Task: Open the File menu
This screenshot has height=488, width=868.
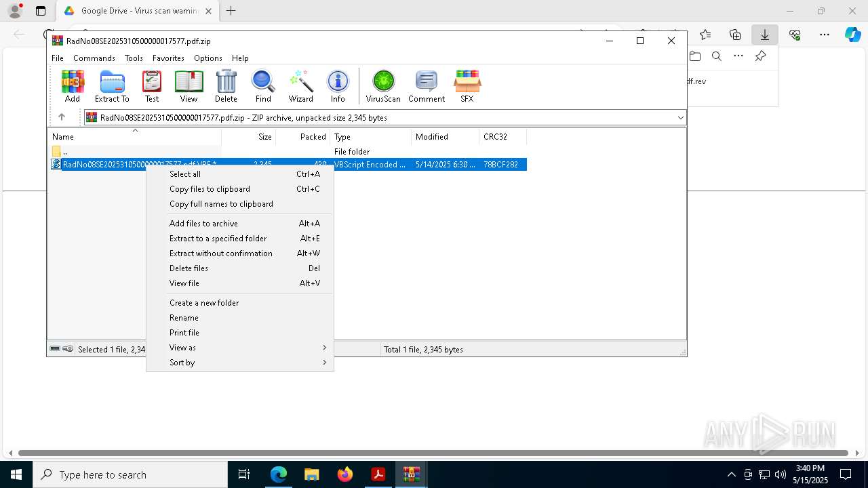Action: pos(58,58)
